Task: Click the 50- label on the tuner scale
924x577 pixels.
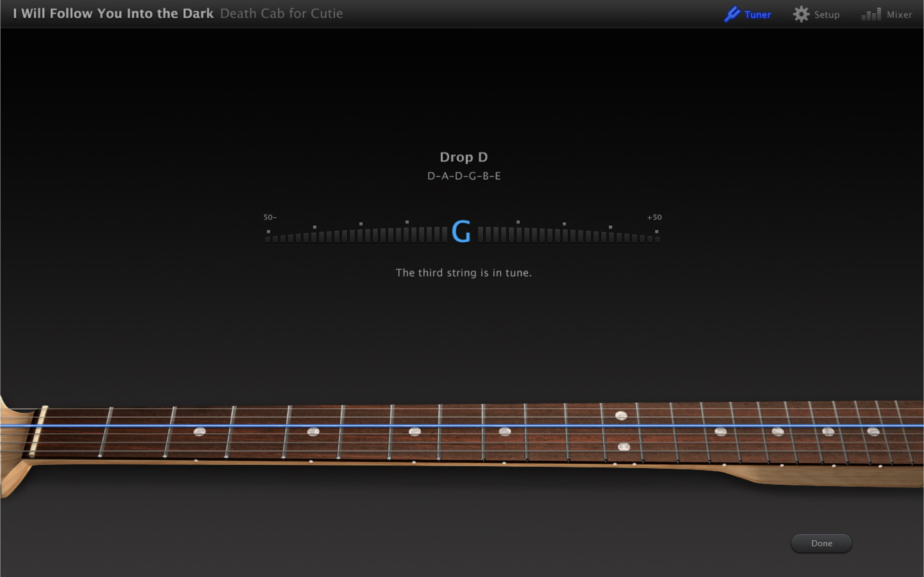Action: tap(270, 217)
